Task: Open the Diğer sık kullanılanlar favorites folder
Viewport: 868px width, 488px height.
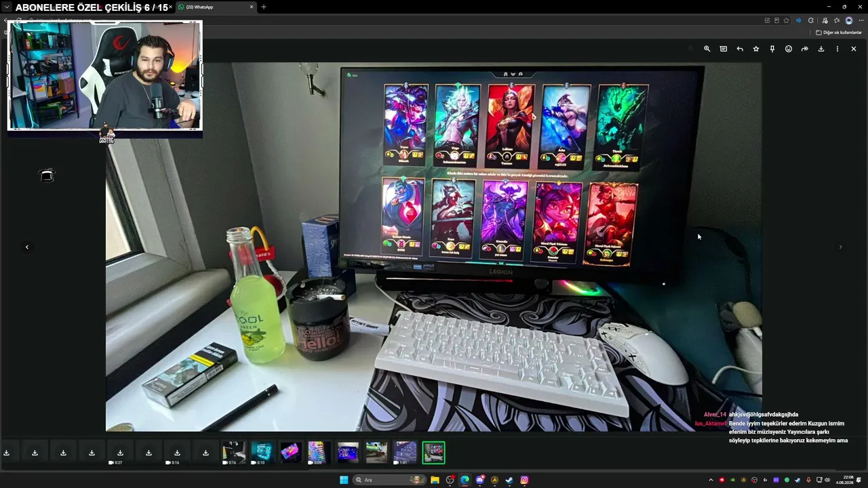Action: (x=839, y=33)
